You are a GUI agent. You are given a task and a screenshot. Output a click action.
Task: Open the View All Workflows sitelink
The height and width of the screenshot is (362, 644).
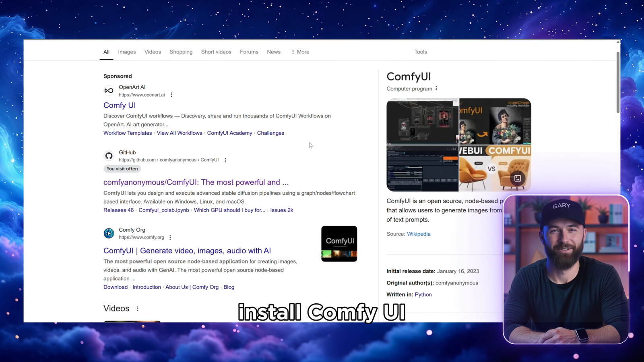coord(180,133)
